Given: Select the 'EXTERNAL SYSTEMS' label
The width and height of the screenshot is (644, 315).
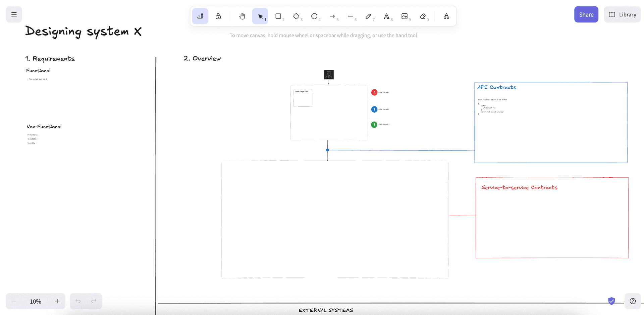Looking at the screenshot, I should [326, 310].
